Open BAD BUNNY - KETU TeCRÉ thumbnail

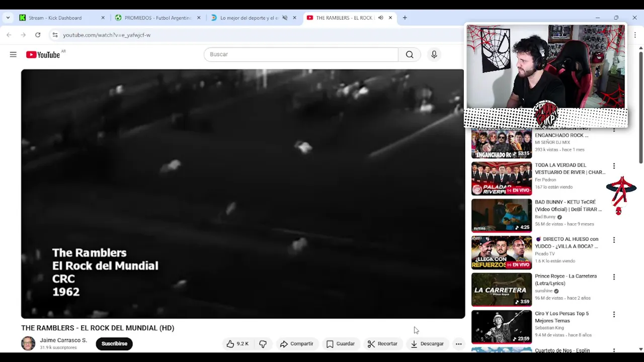[501, 216]
